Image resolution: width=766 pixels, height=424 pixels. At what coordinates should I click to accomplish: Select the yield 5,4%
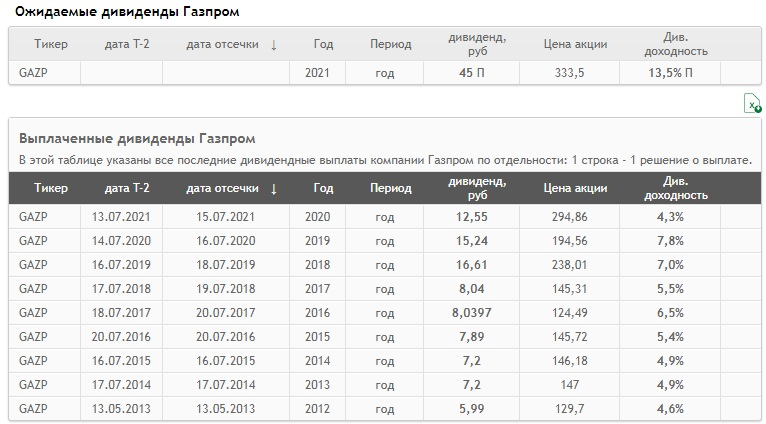(670, 337)
